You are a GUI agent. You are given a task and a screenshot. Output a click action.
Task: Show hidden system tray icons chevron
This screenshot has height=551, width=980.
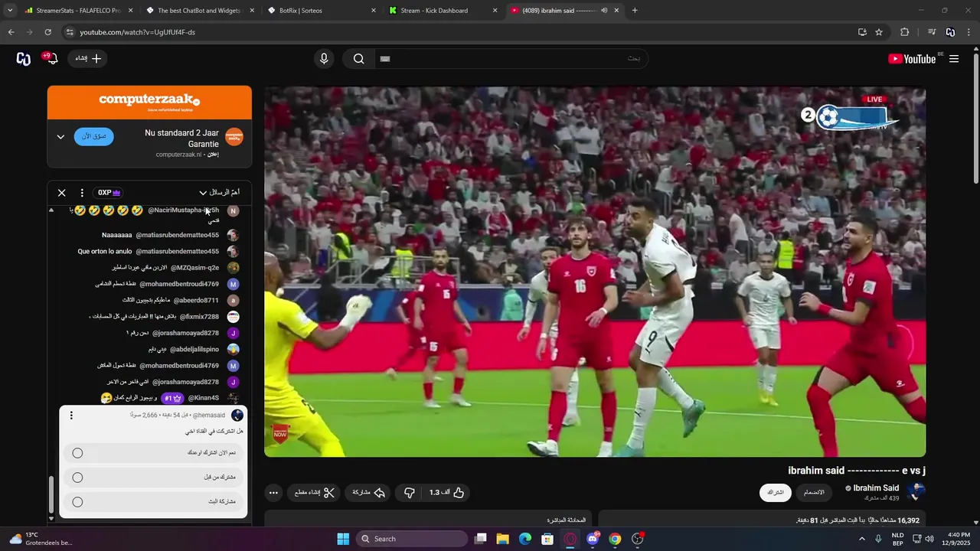(x=862, y=539)
